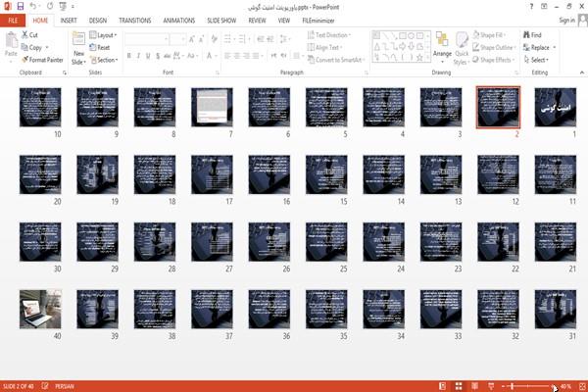This screenshot has width=588, height=392.
Task: Click the Find command
Action: 532,35
